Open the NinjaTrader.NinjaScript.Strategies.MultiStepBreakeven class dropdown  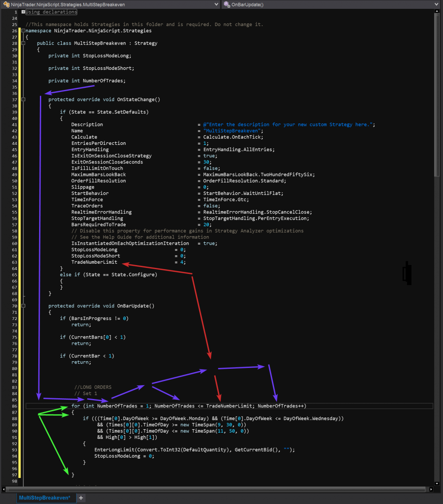pyautogui.click(x=216, y=4)
